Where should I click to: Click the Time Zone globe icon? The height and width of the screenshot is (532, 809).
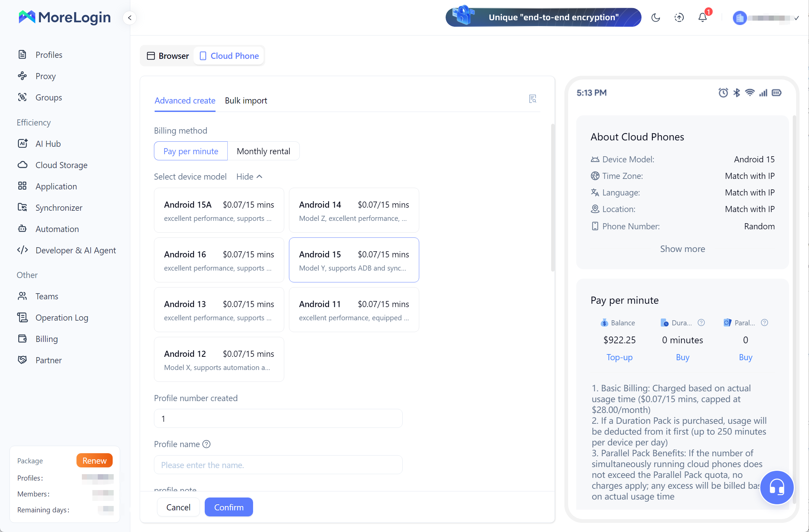[x=595, y=176]
